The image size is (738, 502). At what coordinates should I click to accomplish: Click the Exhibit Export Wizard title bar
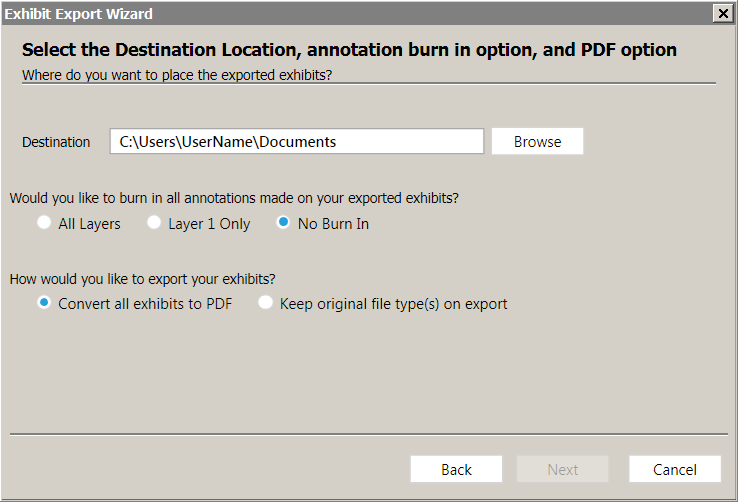(x=357, y=14)
